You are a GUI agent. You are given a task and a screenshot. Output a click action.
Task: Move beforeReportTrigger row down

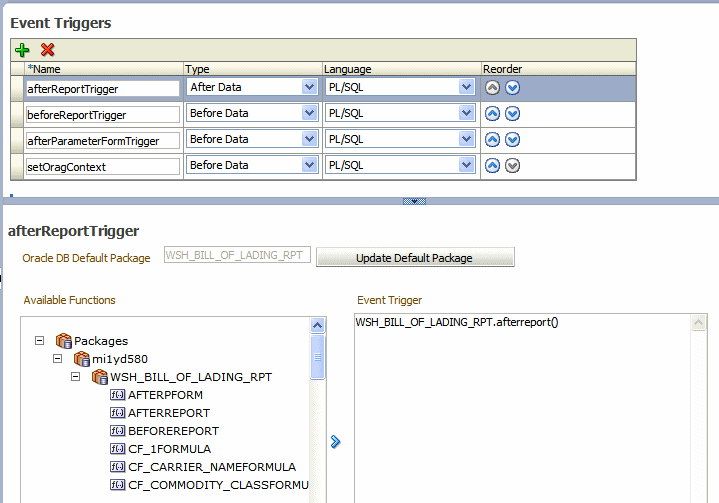click(x=512, y=114)
